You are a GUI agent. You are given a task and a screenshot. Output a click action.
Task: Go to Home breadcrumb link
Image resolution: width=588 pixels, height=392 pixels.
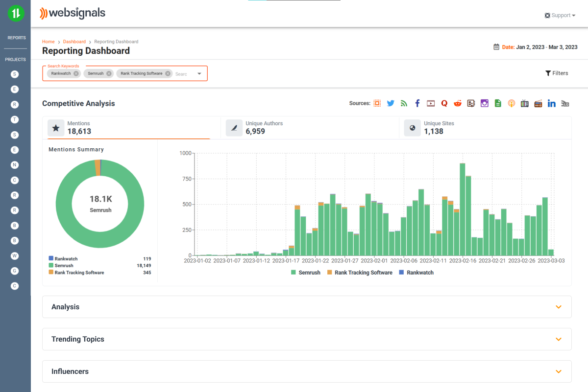coord(49,42)
